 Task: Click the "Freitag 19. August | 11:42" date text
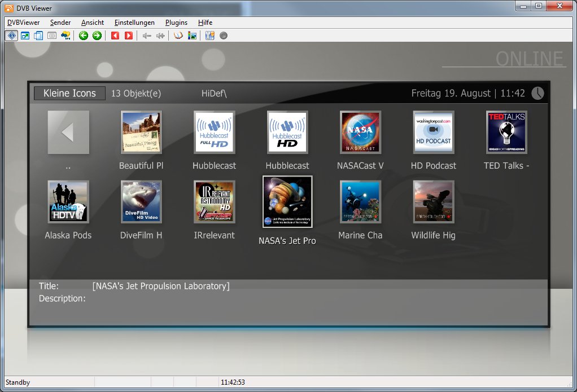[x=468, y=94]
